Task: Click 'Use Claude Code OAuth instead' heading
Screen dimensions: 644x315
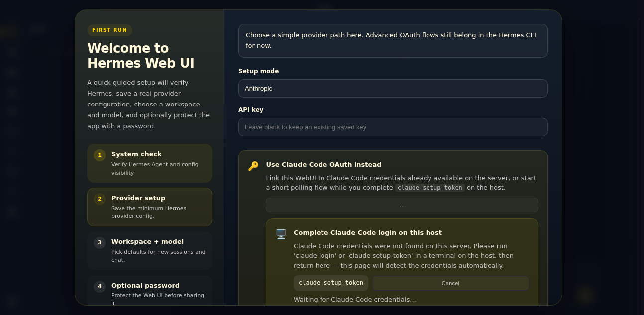Action: click(x=323, y=164)
